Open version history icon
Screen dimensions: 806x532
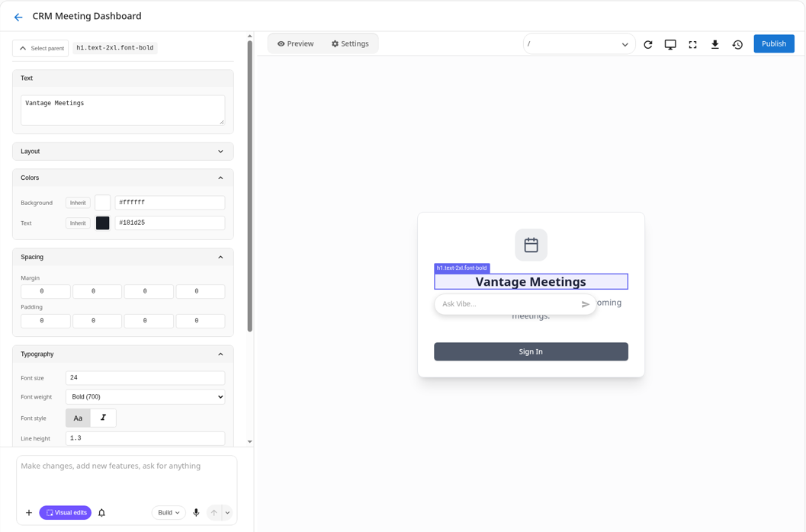(737, 44)
